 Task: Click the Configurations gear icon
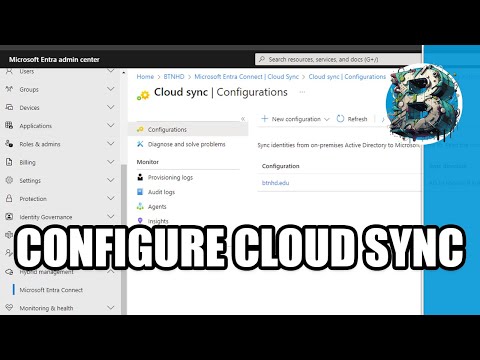click(x=140, y=129)
